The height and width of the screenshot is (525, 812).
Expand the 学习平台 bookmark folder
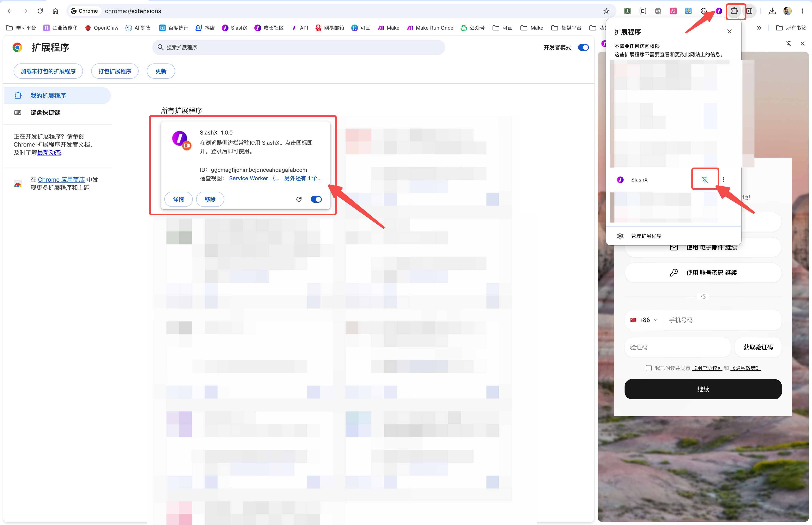(x=21, y=28)
